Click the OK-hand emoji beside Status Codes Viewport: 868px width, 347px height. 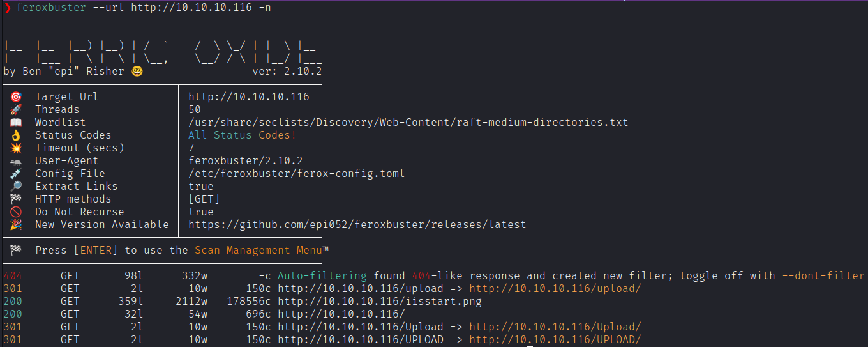(x=16, y=135)
